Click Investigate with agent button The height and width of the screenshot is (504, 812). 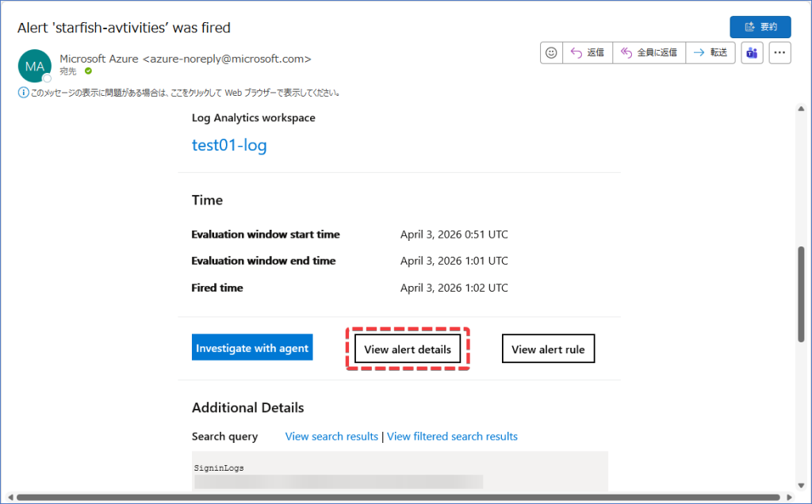[x=252, y=348]
